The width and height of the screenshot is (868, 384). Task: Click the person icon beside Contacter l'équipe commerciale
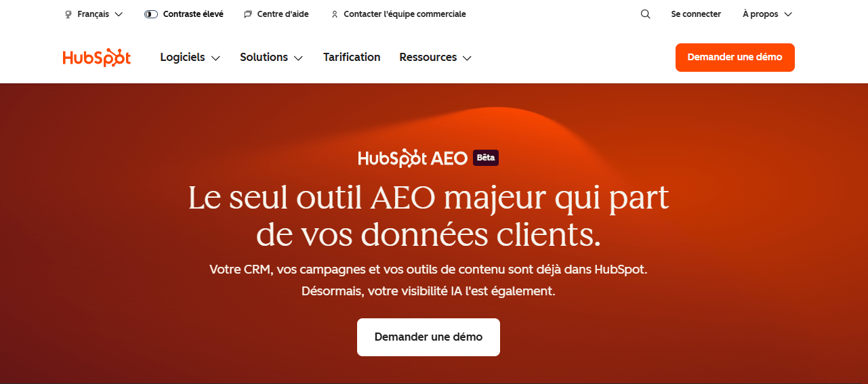tap(335, 14)
